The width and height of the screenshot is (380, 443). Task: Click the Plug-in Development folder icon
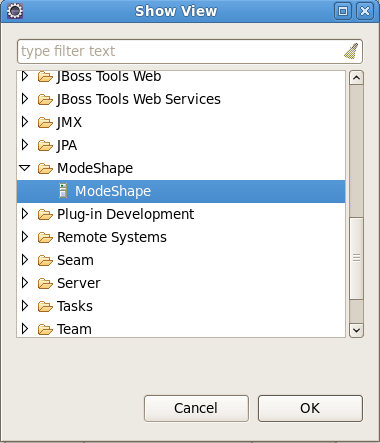coord(45,214)
